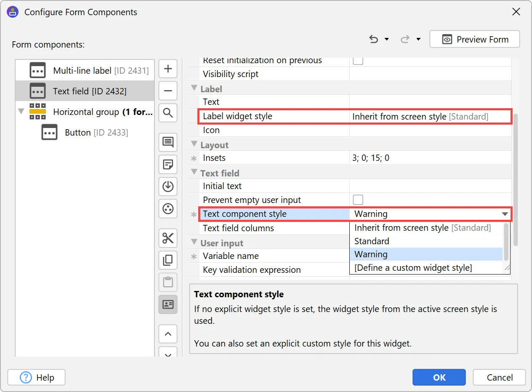Click the up chevron move-up button
This screenshot has height=392, width=532.
pos(168,334)
